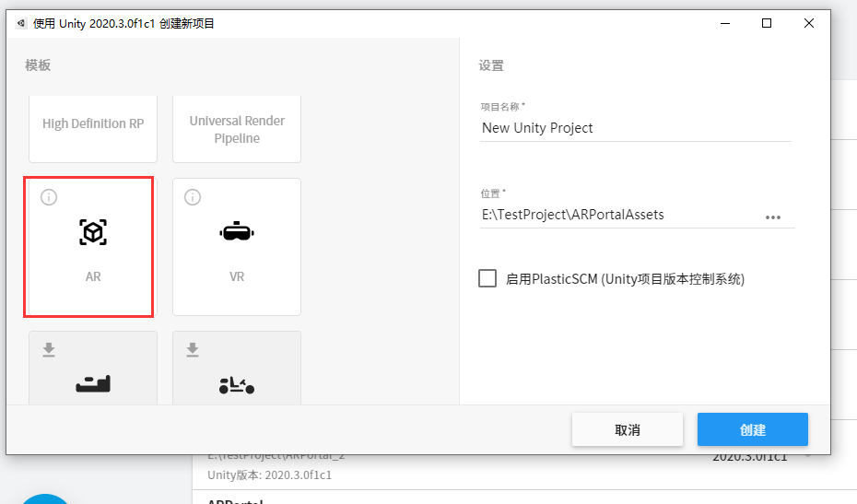Download the karting microgame template
857x504 pixels.
[x=193, y=349]
